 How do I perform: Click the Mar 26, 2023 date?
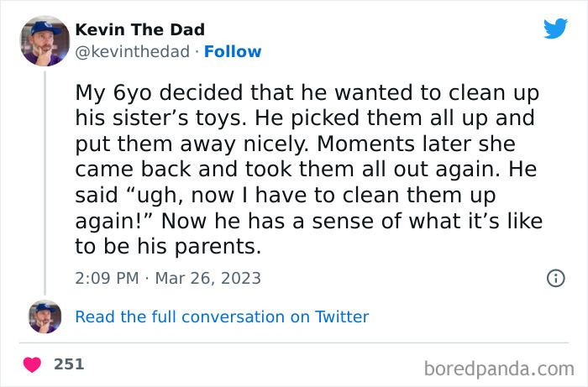tap(207, 278)
